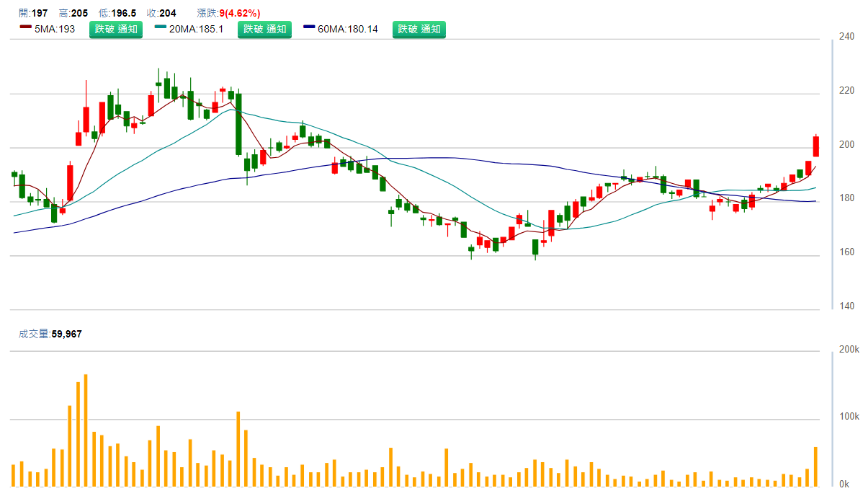Click the dark red 5MA legend line
This screenshot has width=868, height=491.
[x=25, y=29]
